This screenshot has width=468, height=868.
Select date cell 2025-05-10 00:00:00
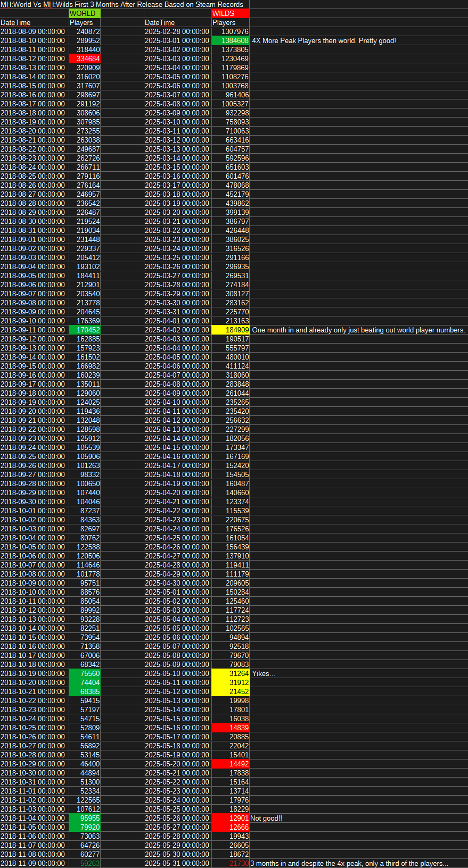pyautogui.click(x=178, y=673)
